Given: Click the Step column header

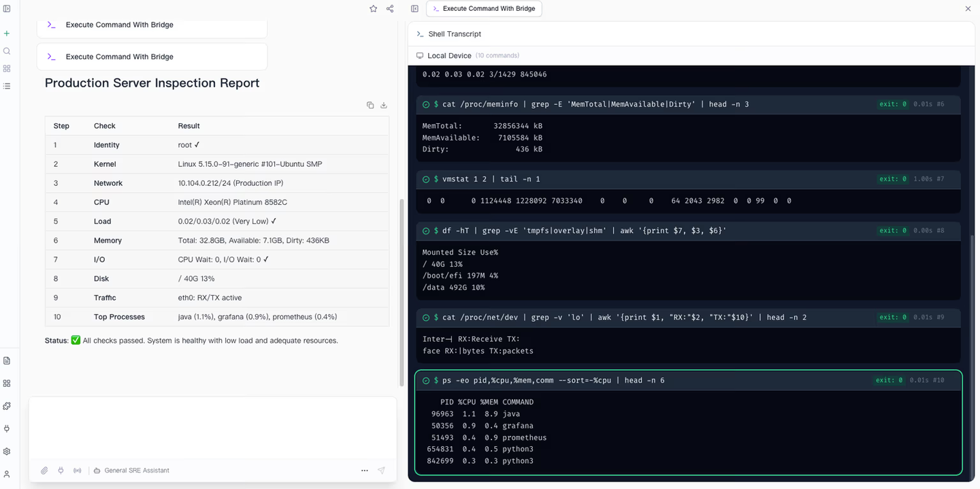Looking at the screenshot, I should click(x=61, y=126).
